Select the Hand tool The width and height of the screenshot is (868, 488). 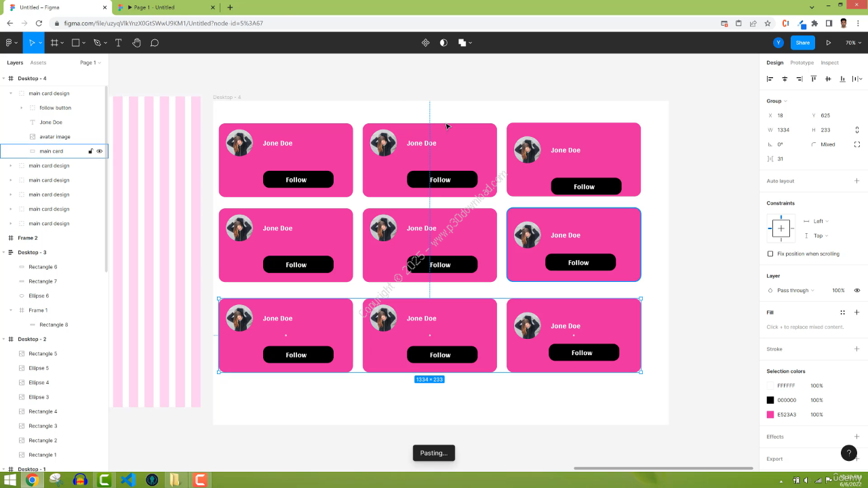coord(136,43)
